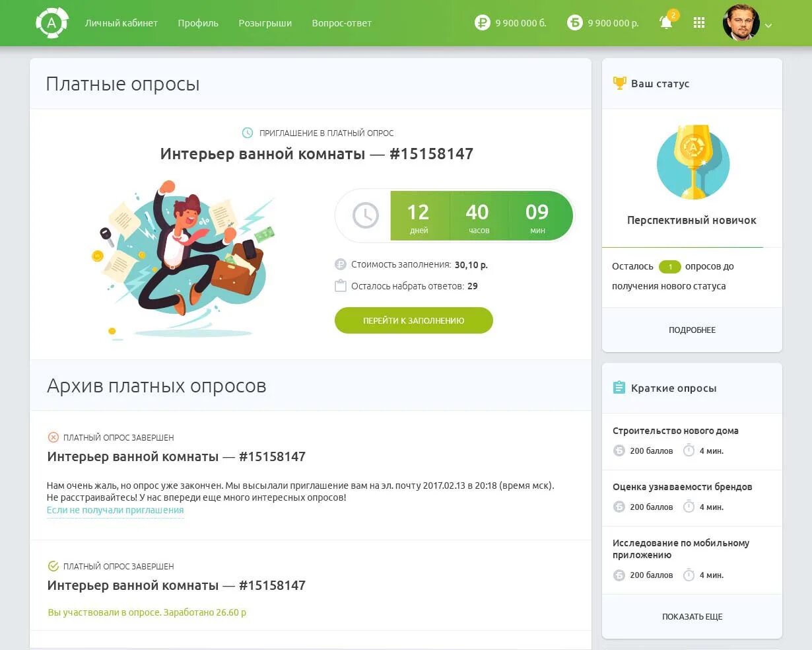Open the Вопрос-ответ menu item
Screen dimensions: 812x650
coord(341,23)
